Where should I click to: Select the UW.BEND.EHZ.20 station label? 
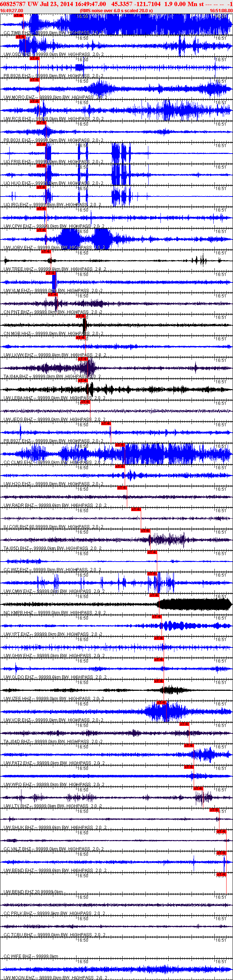33,892
